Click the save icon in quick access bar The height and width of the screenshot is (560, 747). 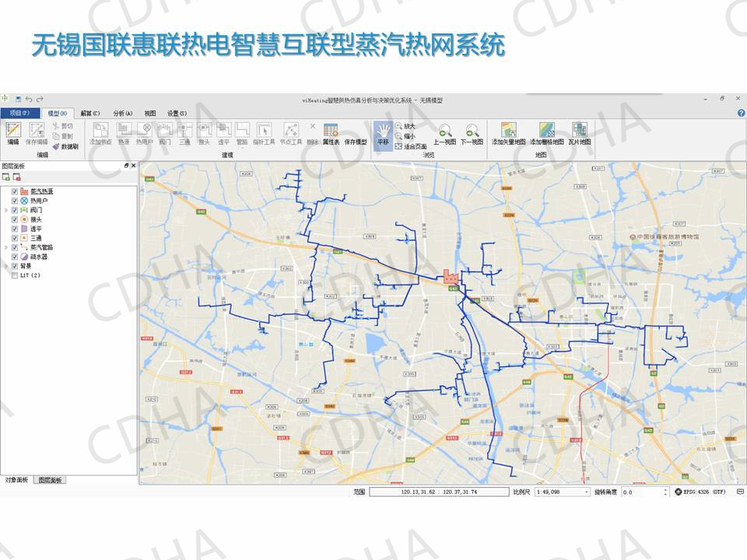(18, 99)
